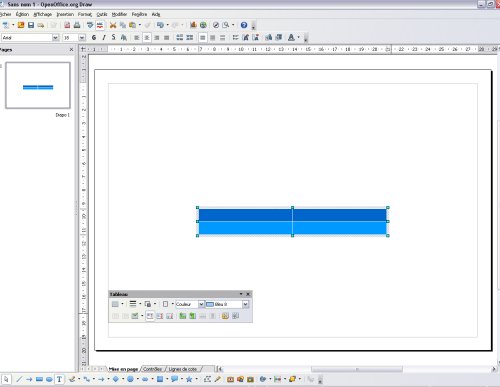Toggle Bold formatting

(94, 38)
